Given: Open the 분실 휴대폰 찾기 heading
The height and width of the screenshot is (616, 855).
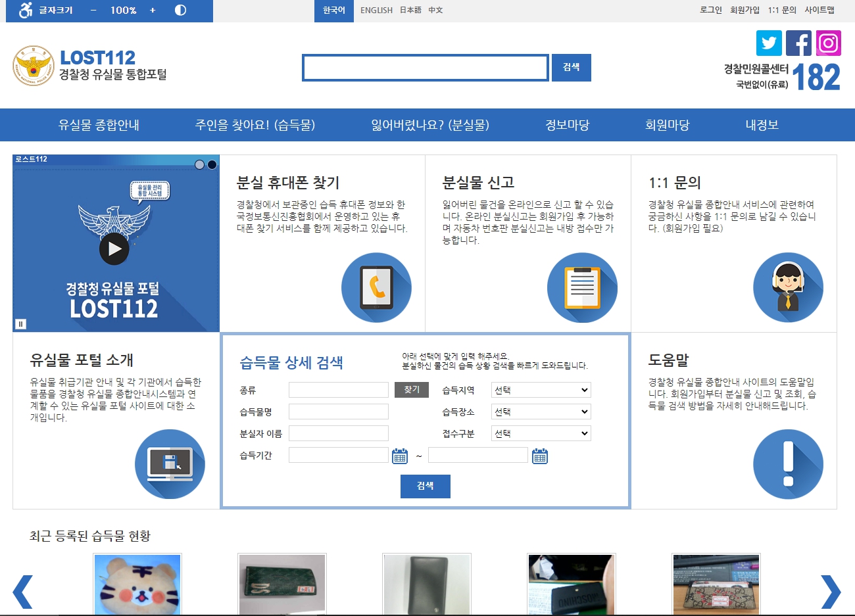Looking at the screenshot, I should click(288, 183).
